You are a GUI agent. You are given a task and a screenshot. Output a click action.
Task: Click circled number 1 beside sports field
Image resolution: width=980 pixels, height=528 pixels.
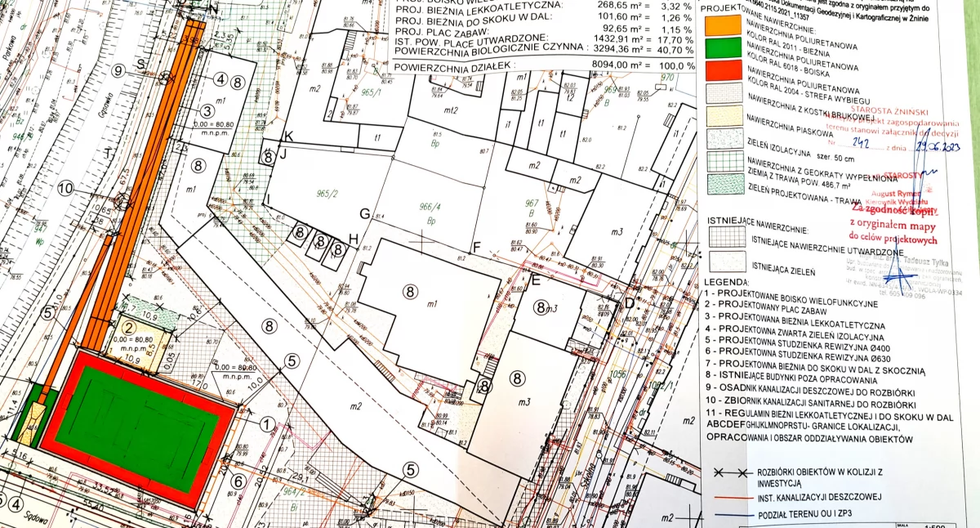265,424
